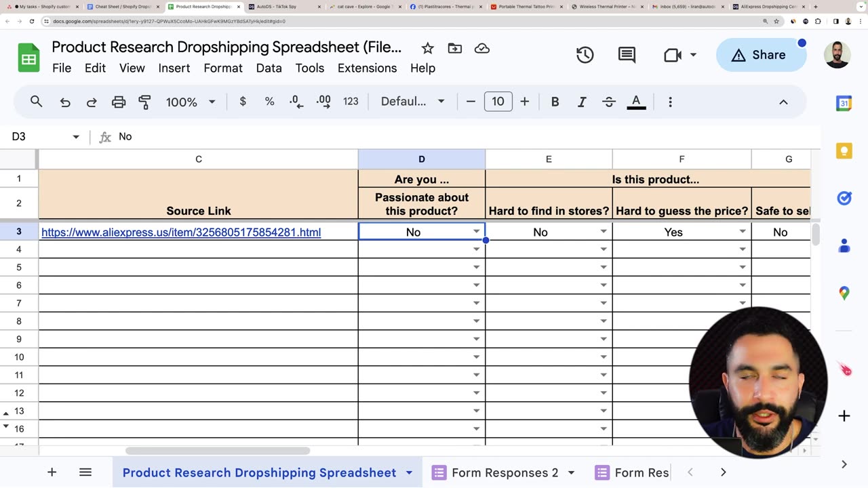Screen dimensions: 868x488
Task: Open Contacts side panel
Action: tap(844, 245)
